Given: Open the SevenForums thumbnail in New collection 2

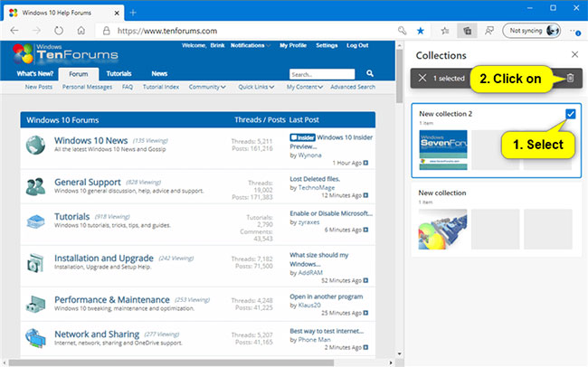Looking at the screenshot, I should point(443,150).
